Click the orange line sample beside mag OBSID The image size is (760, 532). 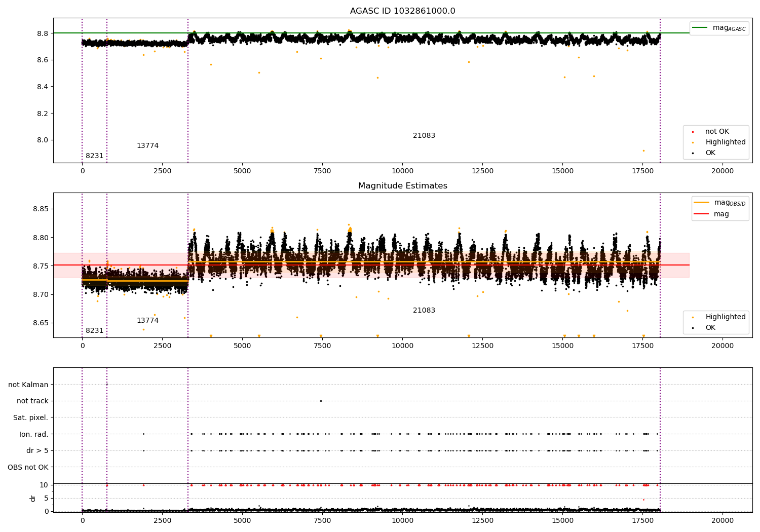701,202
